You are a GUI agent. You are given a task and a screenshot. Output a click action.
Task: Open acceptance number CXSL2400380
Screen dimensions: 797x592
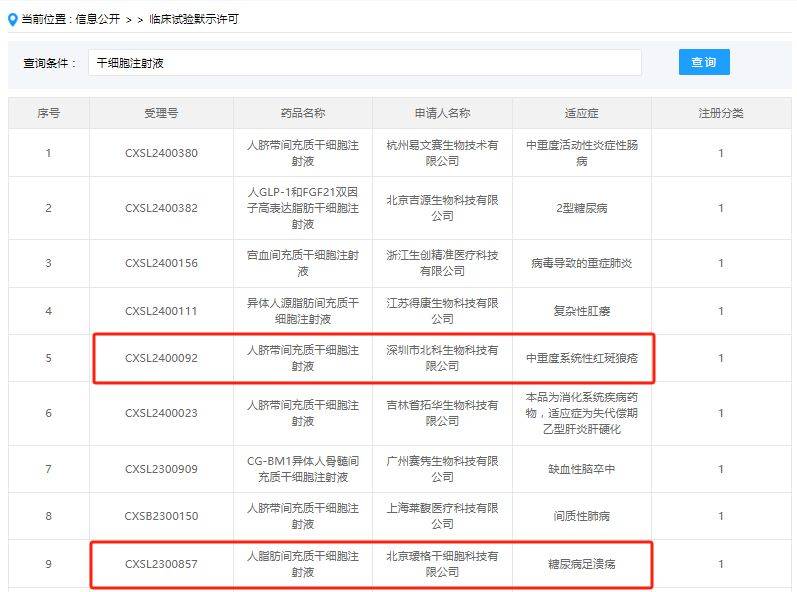click(x=161, y=153)
